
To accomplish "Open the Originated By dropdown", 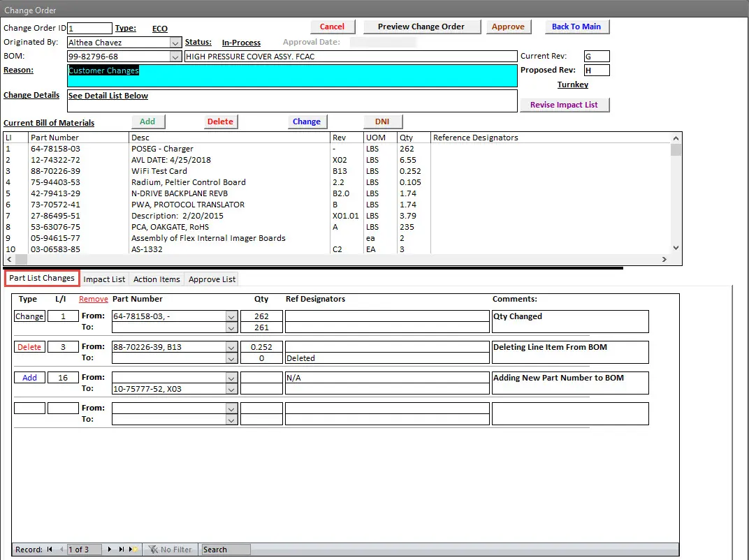I will [x=175, y=43].
